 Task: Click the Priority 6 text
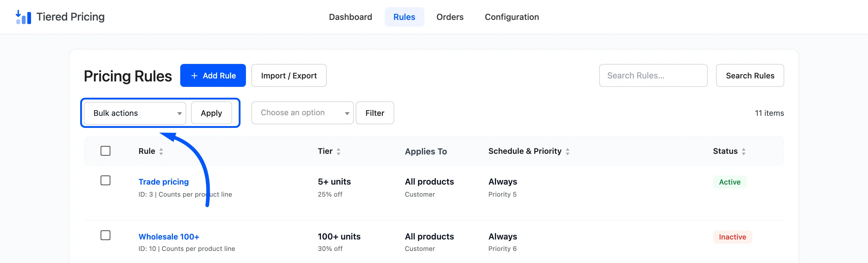coord(502,249)
